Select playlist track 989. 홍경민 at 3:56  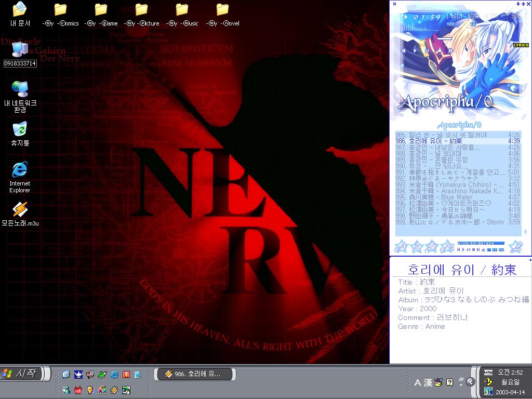pos(458,159)
